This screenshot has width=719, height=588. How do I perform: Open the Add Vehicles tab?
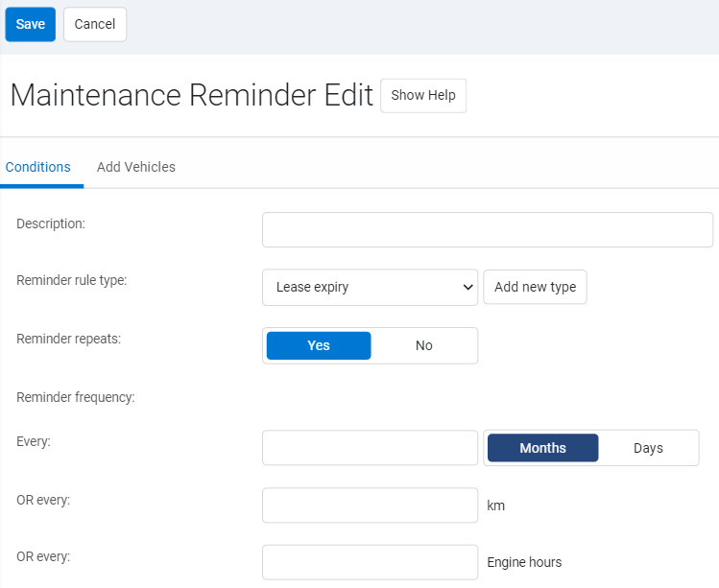coord(136,167)
